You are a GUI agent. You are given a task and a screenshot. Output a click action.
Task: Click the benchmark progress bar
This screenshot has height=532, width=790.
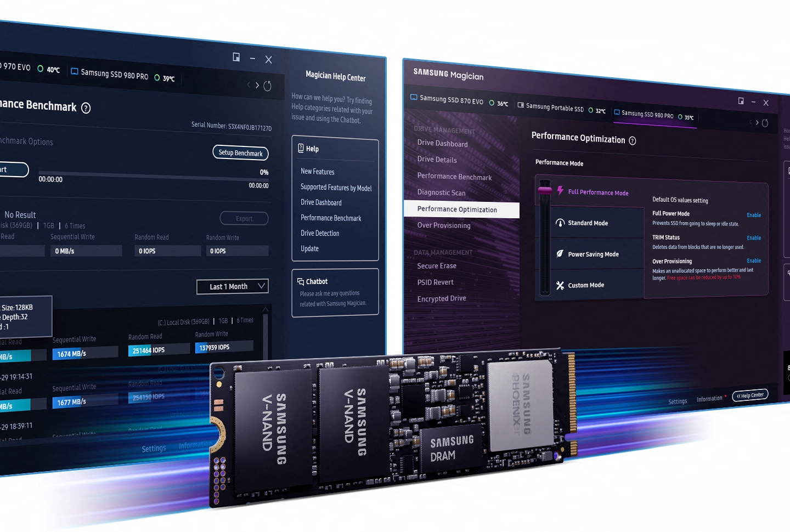[x=154, y=177]
